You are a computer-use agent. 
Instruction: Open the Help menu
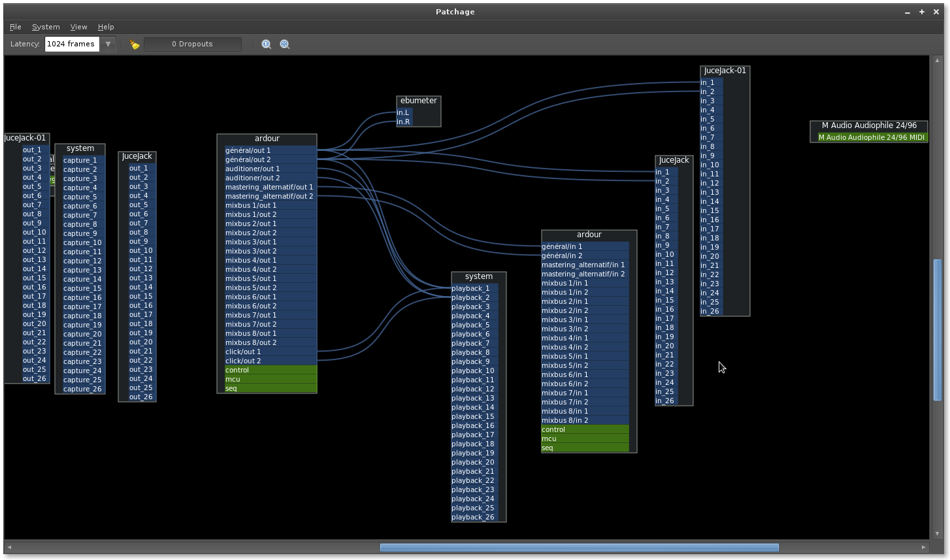tap(106, 27)
